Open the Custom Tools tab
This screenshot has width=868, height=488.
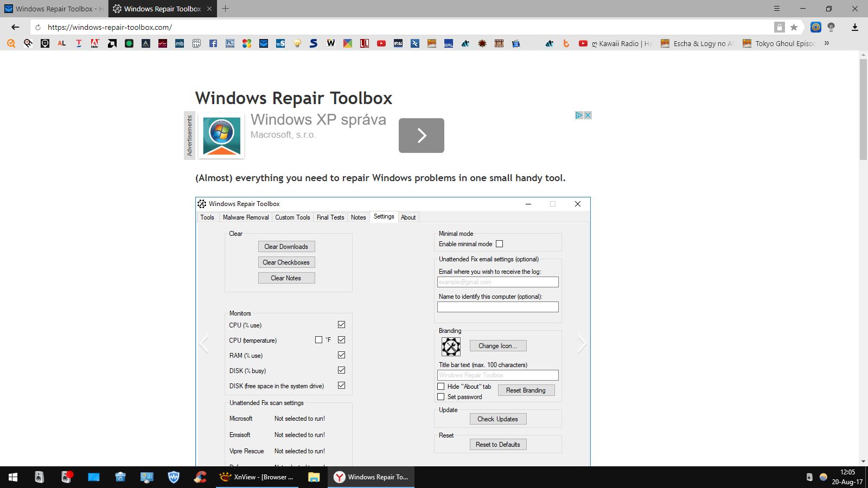tap(292, 217)
